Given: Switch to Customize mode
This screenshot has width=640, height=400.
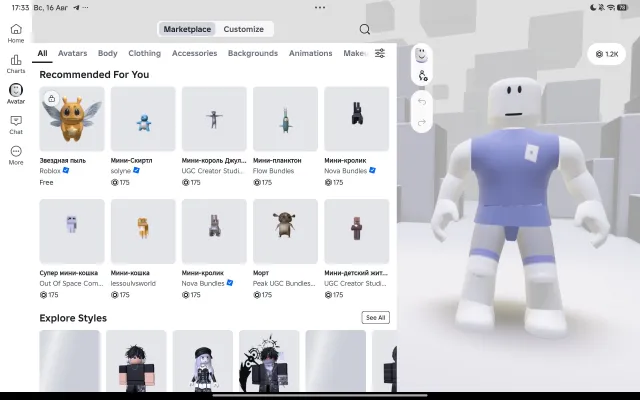Looking at the screenshot, I should point(244,29).
